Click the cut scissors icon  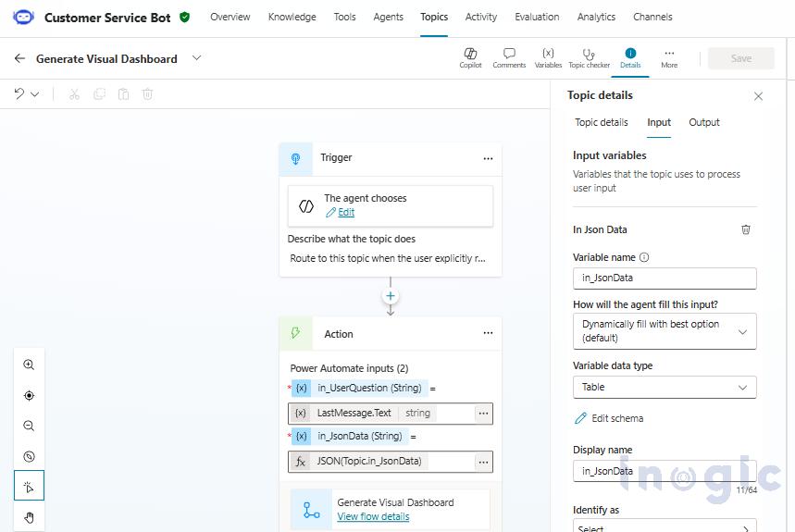tap(75, 94)
